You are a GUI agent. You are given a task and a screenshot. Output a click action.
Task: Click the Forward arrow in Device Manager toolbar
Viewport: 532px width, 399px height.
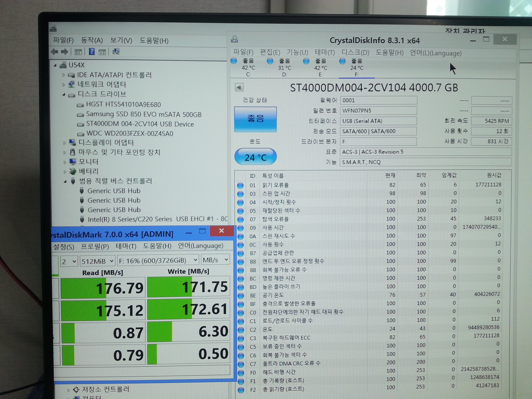tap(65, 52)
